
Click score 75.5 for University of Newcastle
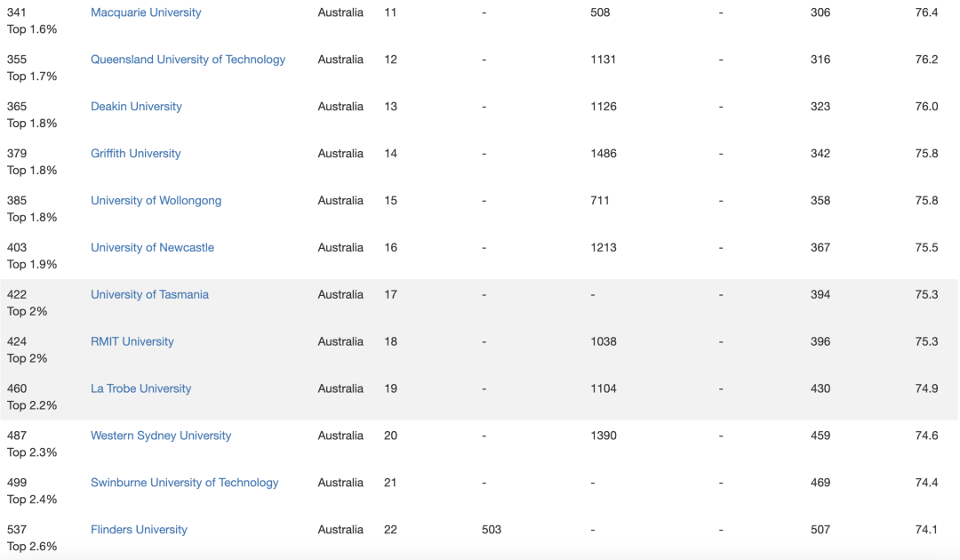click(x=926, y=248)
